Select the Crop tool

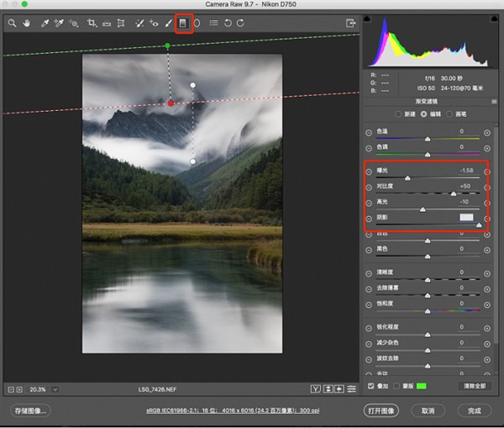click(x=92, y=24)
